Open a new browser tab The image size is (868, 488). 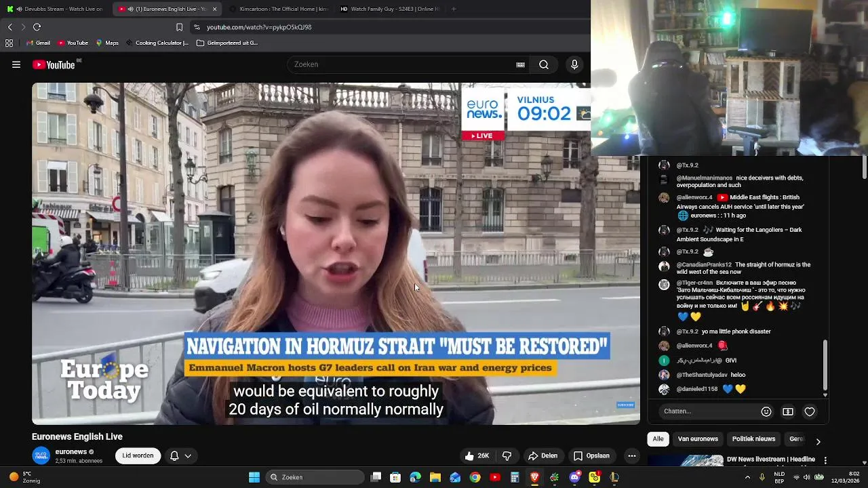(x=454, y=9)
